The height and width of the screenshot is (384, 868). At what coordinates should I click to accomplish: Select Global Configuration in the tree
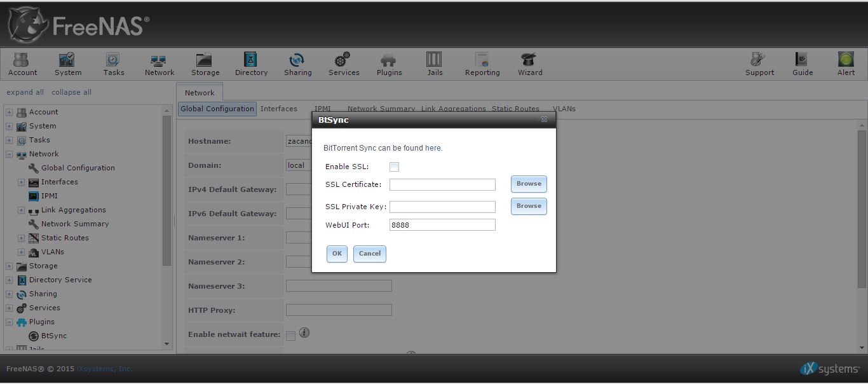pyautogui.click(x=78, y=168)
